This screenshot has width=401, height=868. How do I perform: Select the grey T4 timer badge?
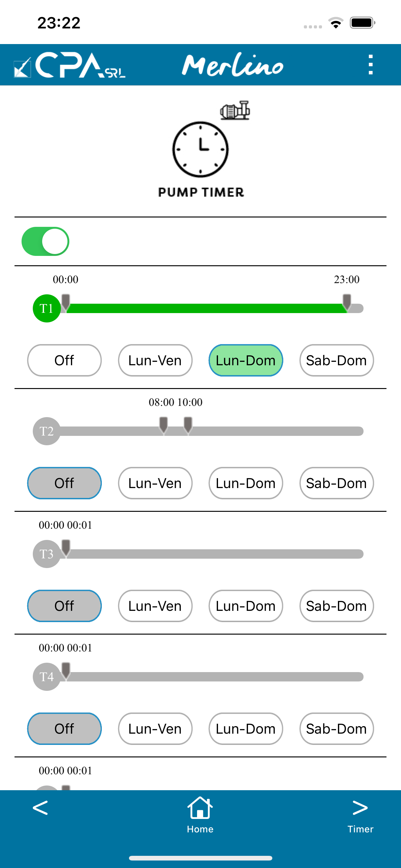coord(47,676)
